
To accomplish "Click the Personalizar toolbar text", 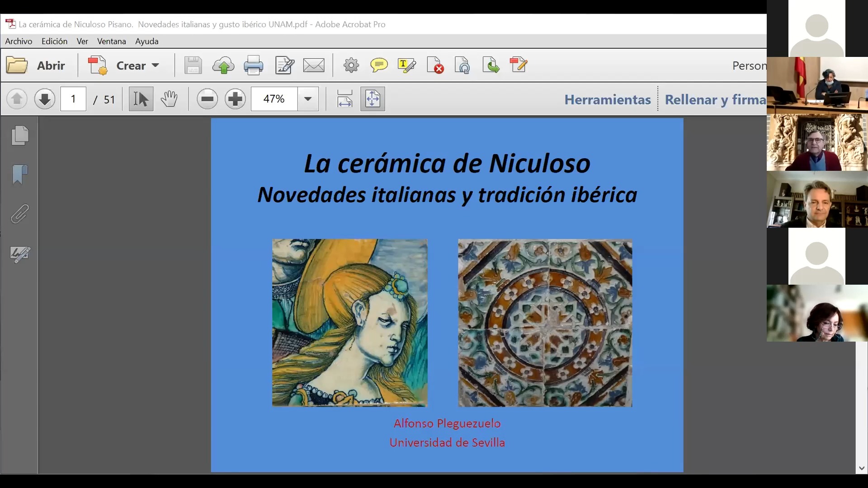I will [749, 66].
